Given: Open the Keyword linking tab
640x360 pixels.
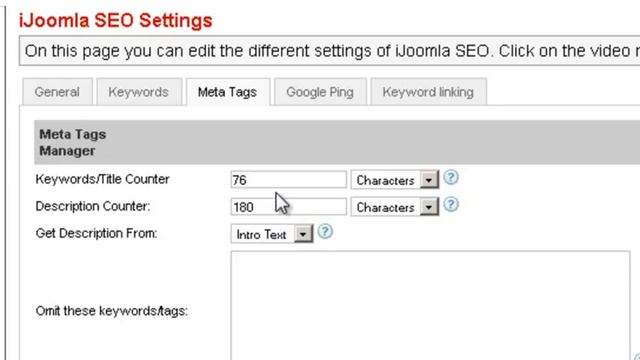Looking at the screenshot, I should 428,92.
